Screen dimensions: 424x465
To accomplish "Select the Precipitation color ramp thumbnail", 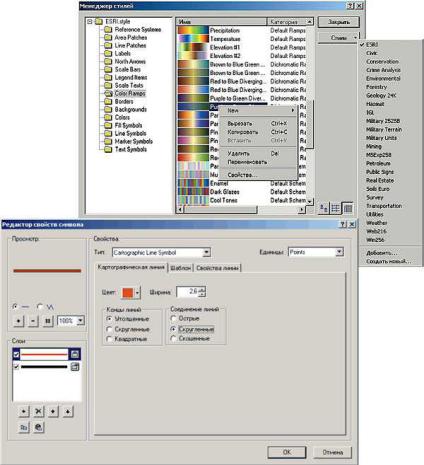I will point(193,30).
